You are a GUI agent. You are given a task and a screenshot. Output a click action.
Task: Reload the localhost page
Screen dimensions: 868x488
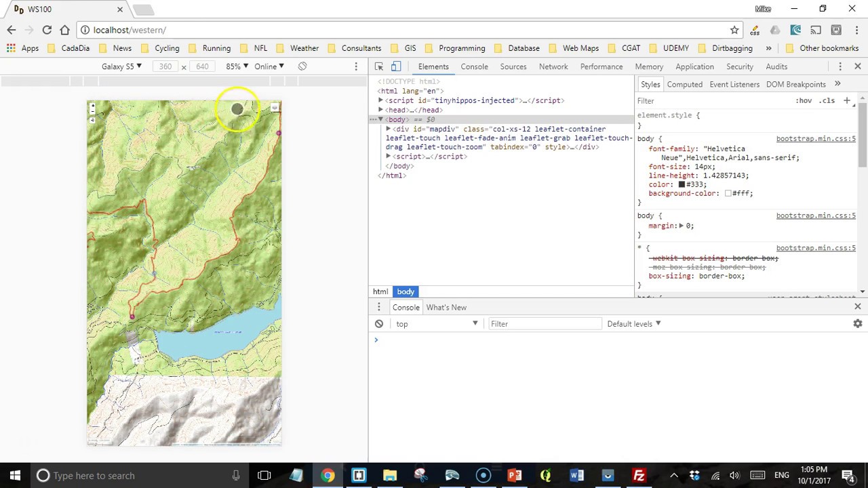[x=47, y=30]
